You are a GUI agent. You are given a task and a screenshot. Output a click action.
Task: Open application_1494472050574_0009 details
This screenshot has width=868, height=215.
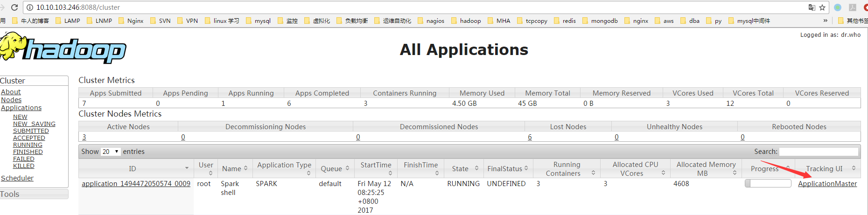pyautogui.click(x=136, y=184)
